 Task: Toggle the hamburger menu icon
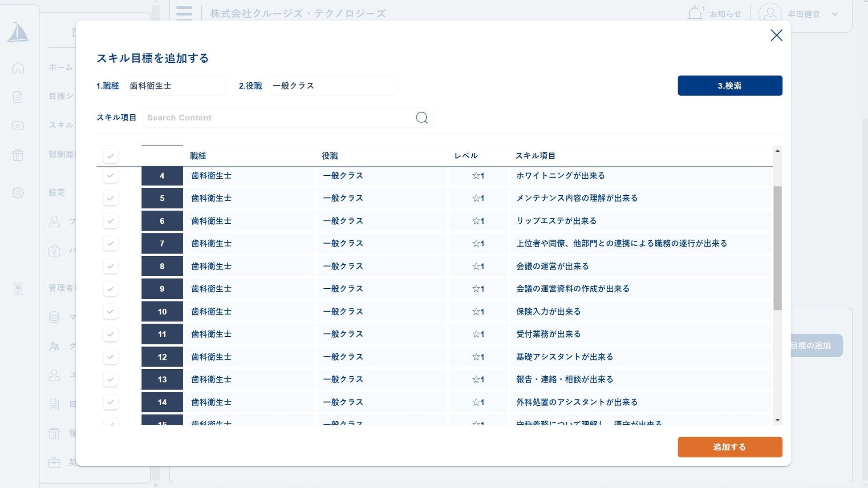coord(184,13)
